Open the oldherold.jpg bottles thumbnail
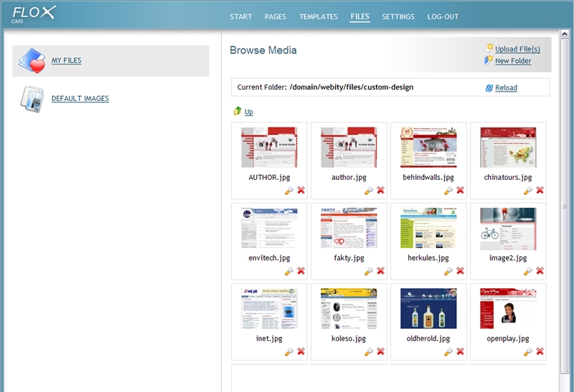 (x=428, y=309)
